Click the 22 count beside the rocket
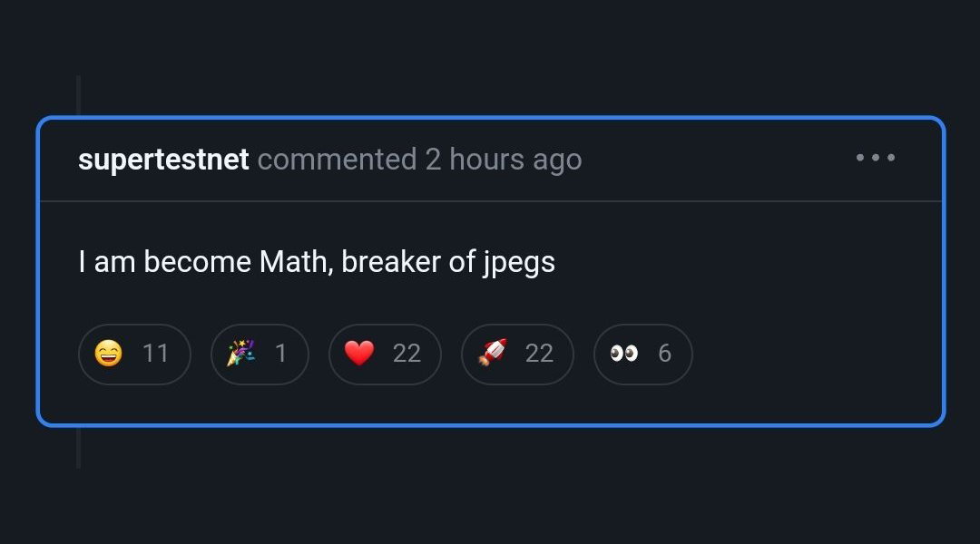980x544 pixels. click(539, 354)
